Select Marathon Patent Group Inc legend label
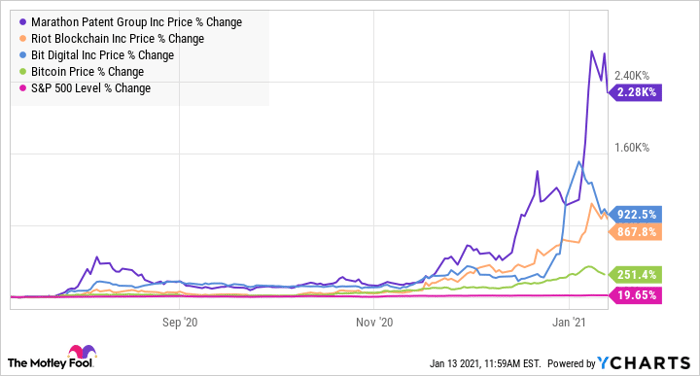Screen dimensions: 700x376 tap(137, 22)
